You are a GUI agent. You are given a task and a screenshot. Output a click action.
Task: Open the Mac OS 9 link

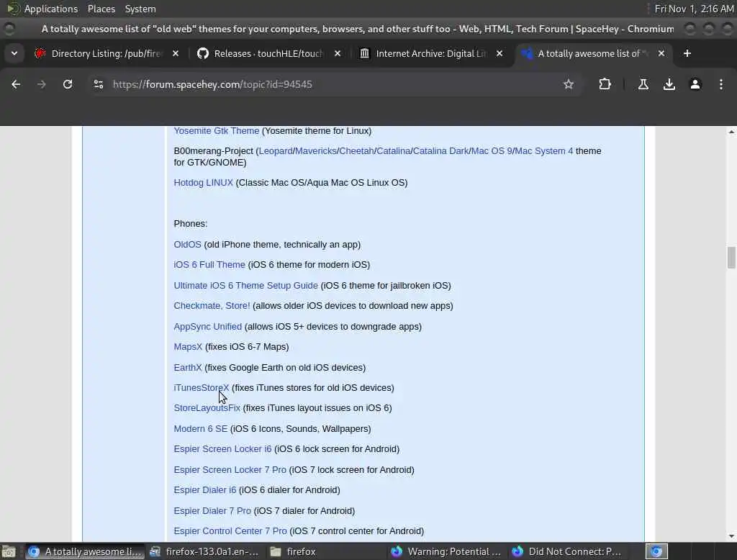(491, 151)
